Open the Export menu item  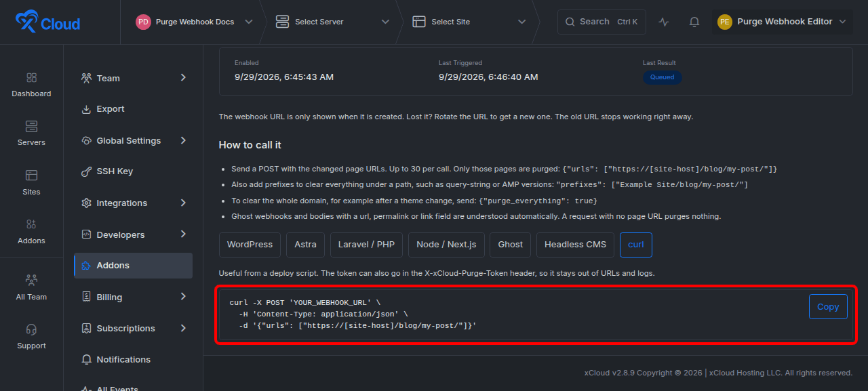tap(133, 109)
